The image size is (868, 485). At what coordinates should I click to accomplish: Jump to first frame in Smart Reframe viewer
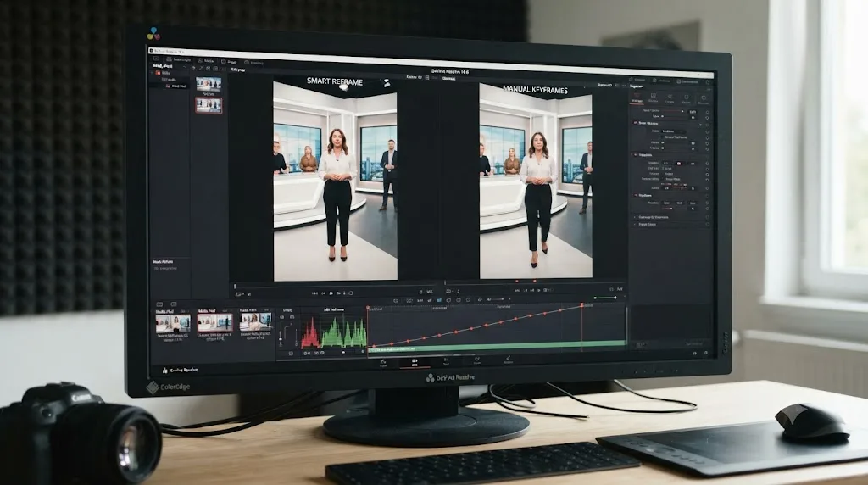(x=314, y=293)
